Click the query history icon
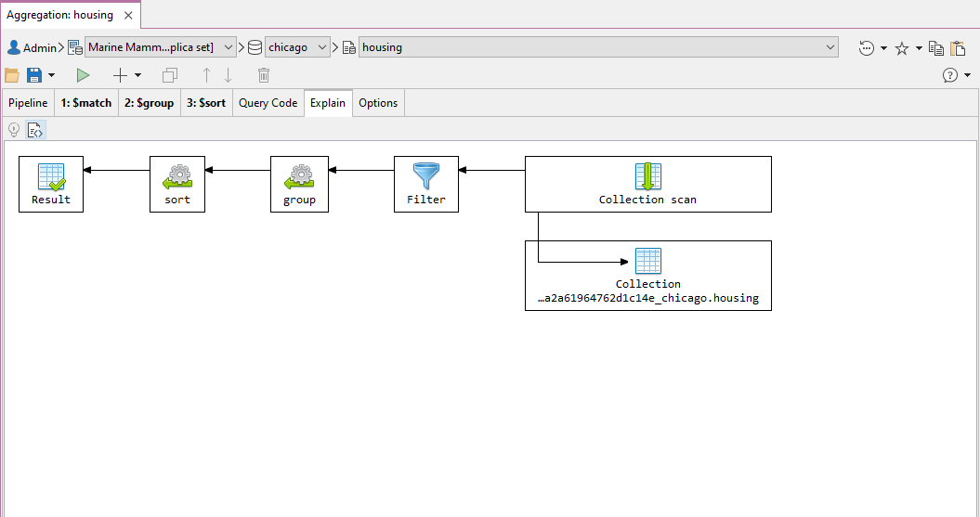 [867, 48]
